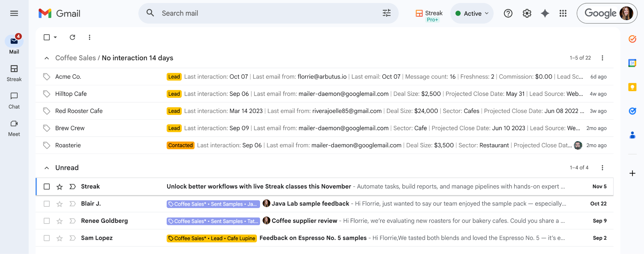This screenshot has height=254, width=644.
Task: Open Unread section options menu
Action: coord(602,168)
